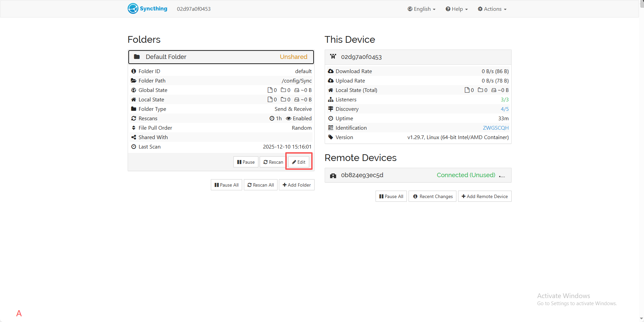Click the Uptime 33m value
This screenshot has height=322, width=644.
504,118
